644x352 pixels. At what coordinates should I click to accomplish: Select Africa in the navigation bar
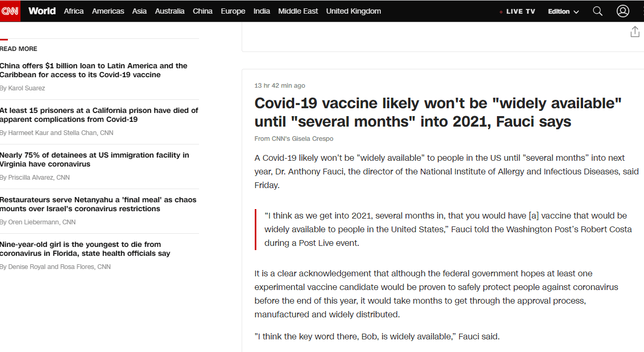[74, 11]
